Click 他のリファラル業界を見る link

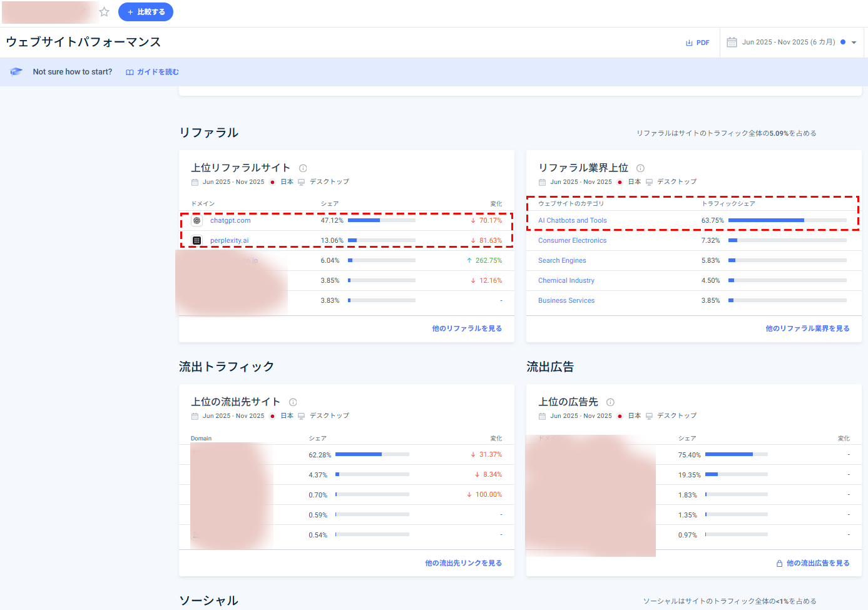(x=807, y=328)
